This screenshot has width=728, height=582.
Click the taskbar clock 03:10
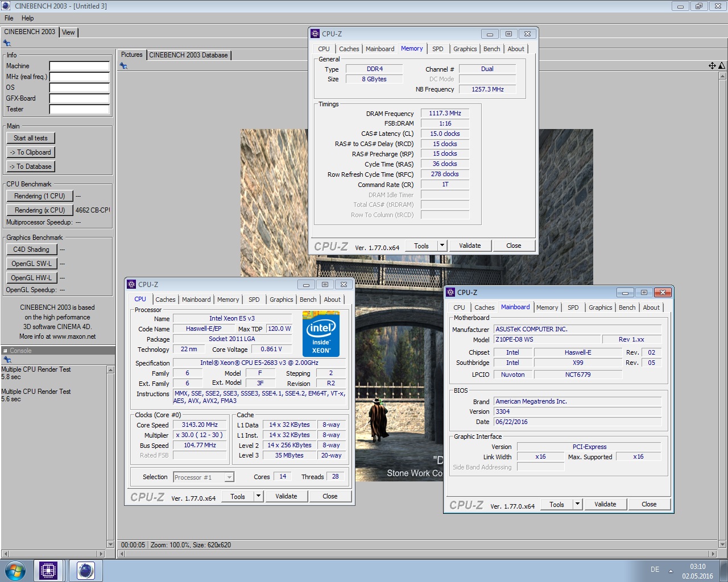coord(698,567)
